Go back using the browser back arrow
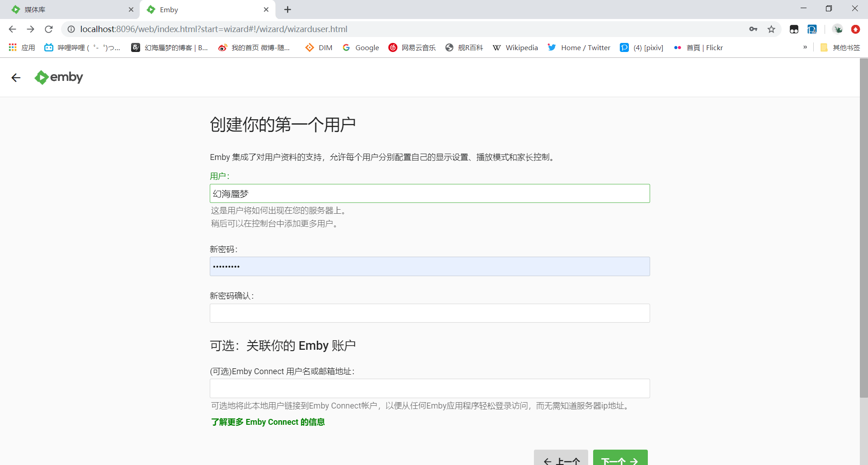Image resolution: width=868 pixels, height=465 pixels. click(x=12, y=29)
